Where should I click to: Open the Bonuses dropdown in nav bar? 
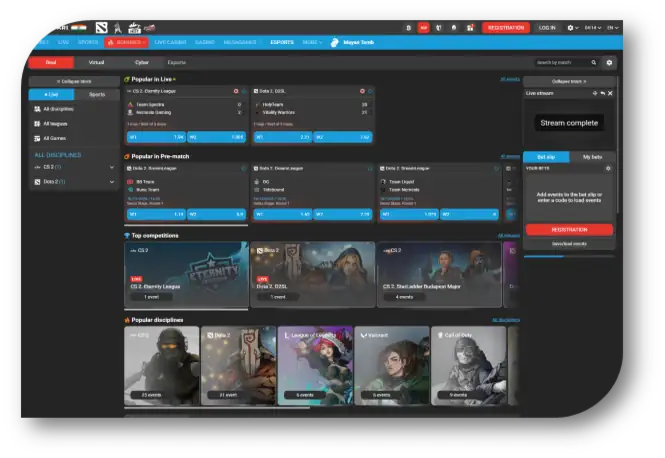(126, 42)
